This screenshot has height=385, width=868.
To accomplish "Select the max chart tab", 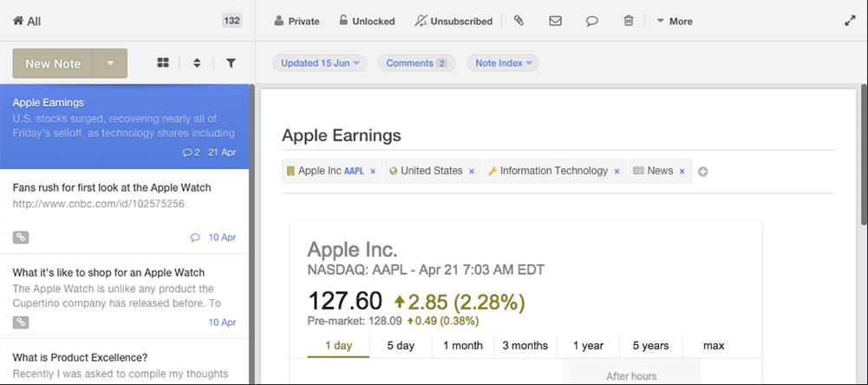I will (714, 346).
